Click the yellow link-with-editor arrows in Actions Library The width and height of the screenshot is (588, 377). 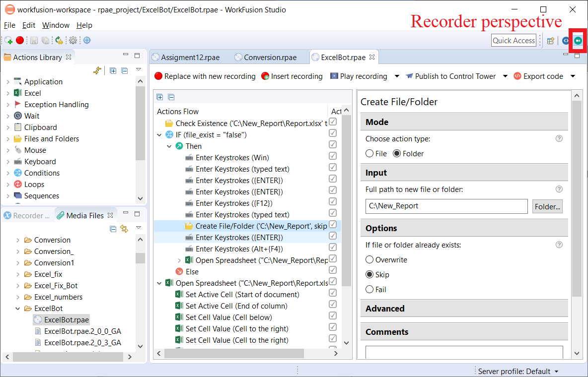(97, 70)
